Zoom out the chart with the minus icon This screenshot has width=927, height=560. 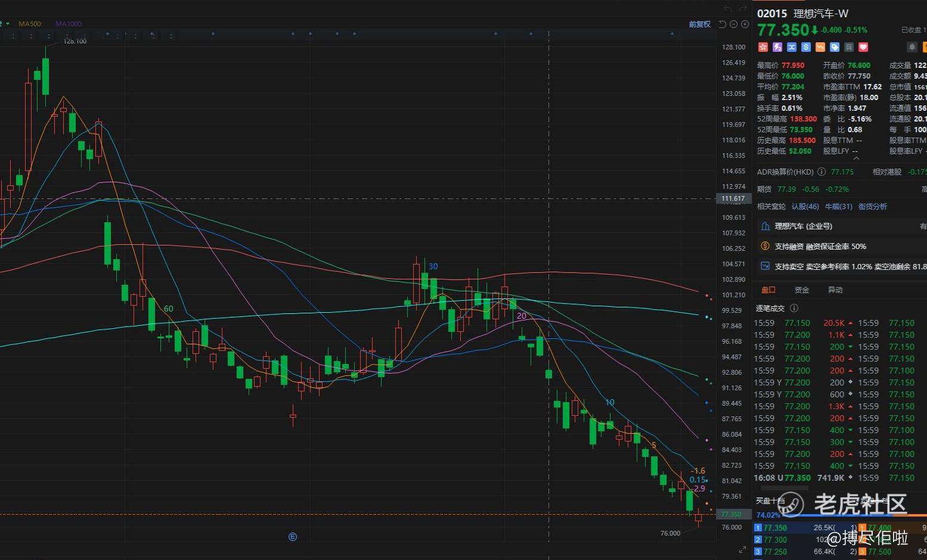pos(734,24)
